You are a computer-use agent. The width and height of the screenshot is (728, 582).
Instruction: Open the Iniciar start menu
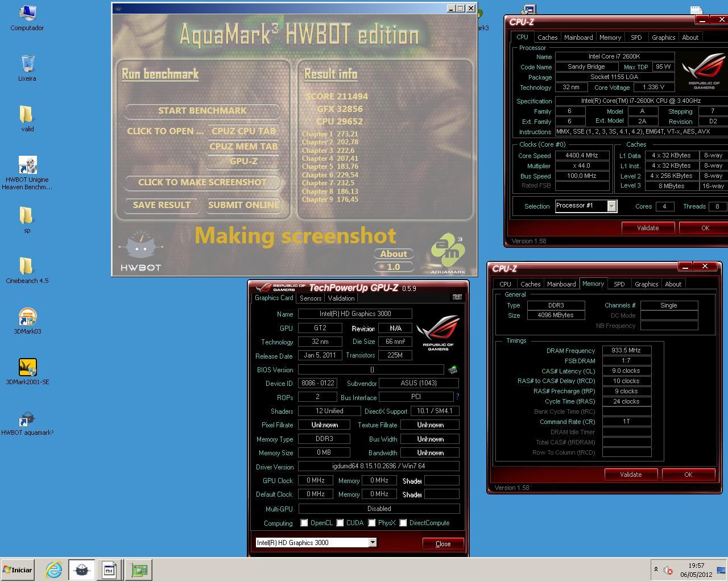pos(18,570)
